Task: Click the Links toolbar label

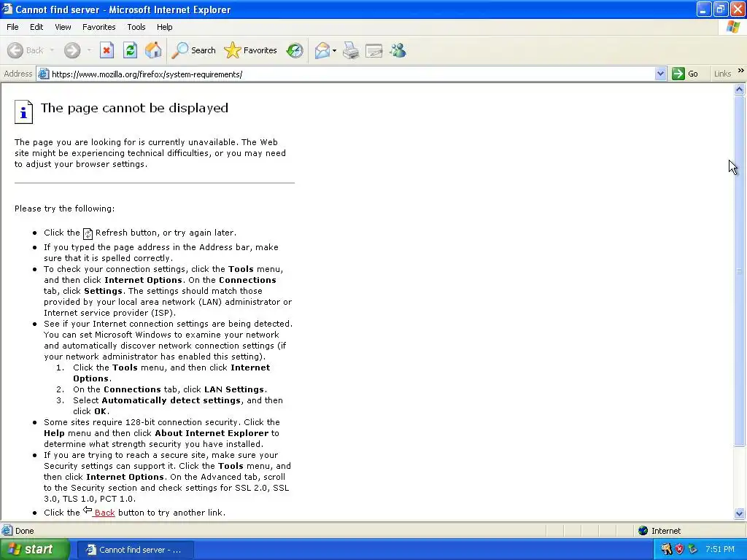Action: (x=722, y=74)
